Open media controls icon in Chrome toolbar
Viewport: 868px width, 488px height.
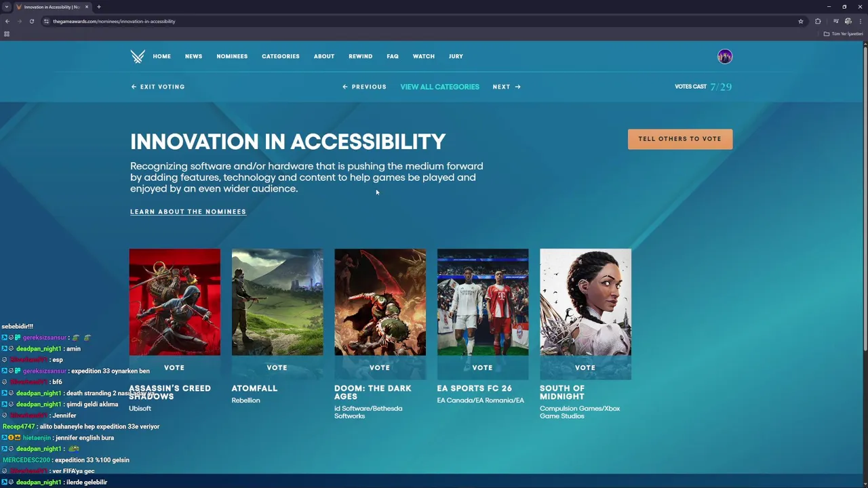coord(835,21)
